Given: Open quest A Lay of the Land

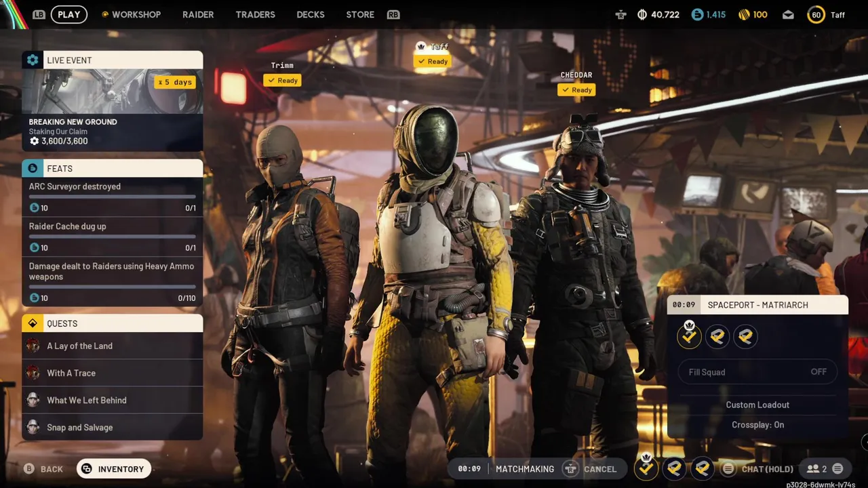Looking at the screenshot, I should [112, 346].
